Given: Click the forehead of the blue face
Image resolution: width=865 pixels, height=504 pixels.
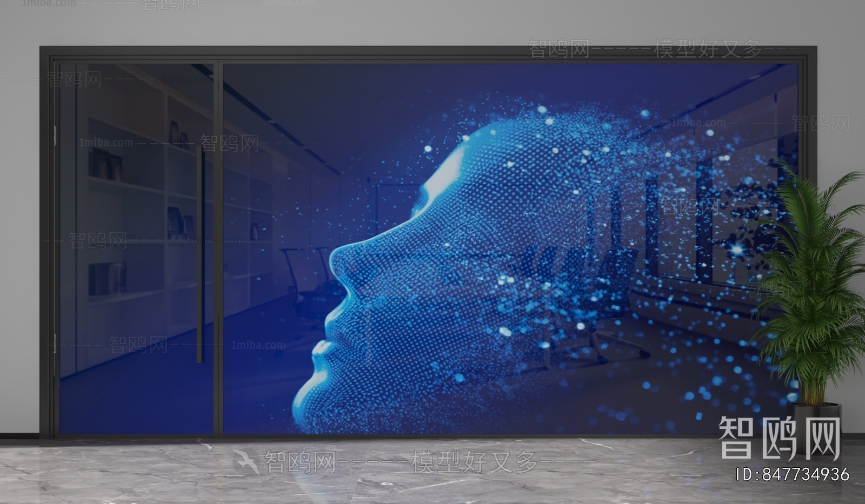Looking at the screenshot, I should click(465, 157).
